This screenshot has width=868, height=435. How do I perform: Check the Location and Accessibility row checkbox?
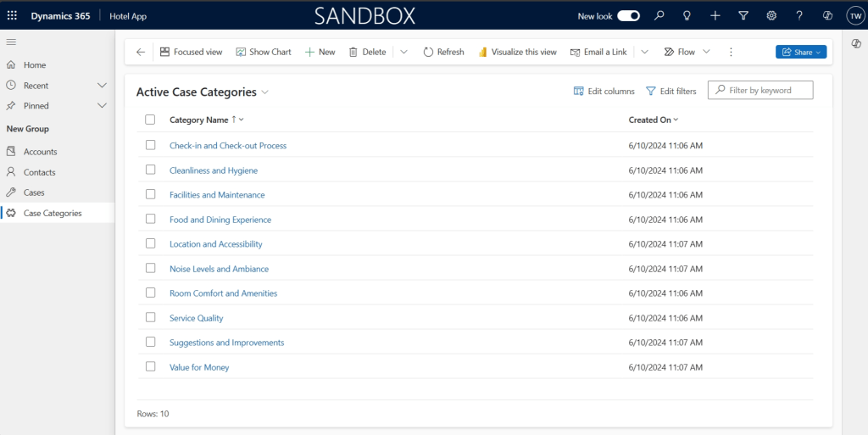click(x=151, y=243)
